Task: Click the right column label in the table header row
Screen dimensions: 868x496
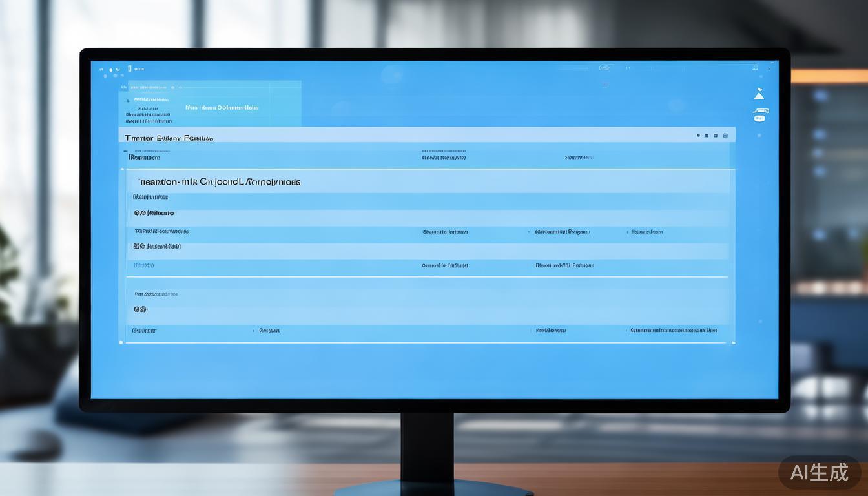Action: pos(579,157)
